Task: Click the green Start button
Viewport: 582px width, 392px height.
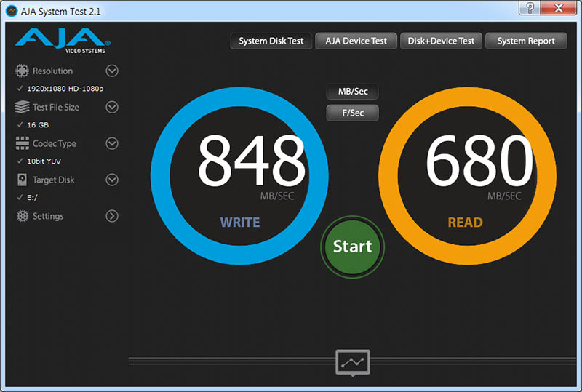Action: [x=352, y=247]
